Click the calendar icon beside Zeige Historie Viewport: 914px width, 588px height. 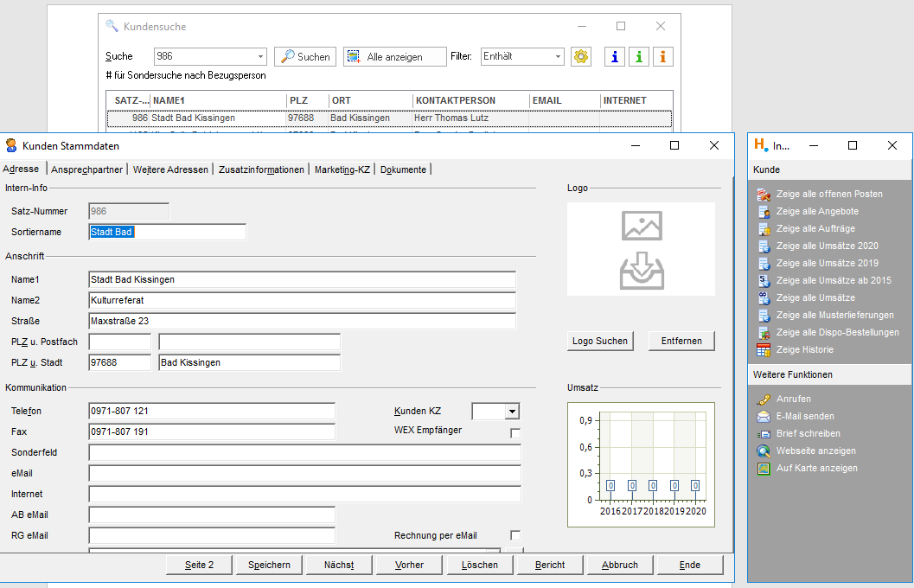coord(764,349)
